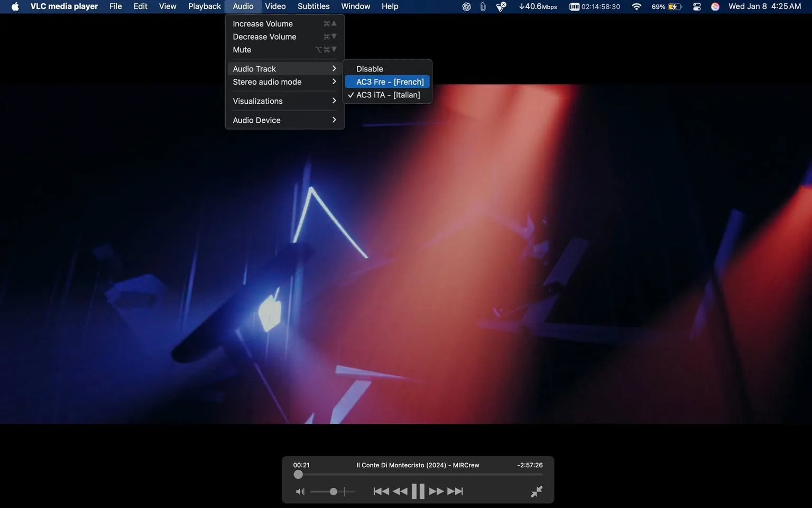812x508 pixels.
Task: Click the rewind icon
Action: (x=400, y=491)
